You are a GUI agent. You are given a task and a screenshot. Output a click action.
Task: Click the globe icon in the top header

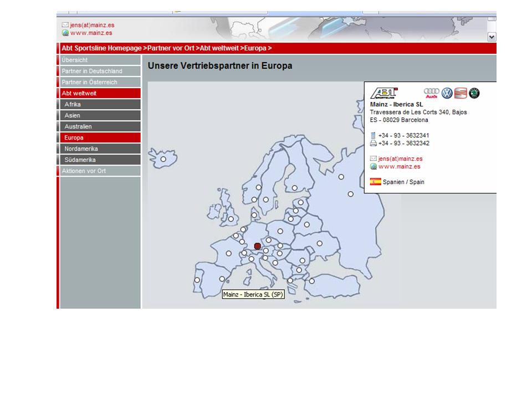tap(65, 33)
